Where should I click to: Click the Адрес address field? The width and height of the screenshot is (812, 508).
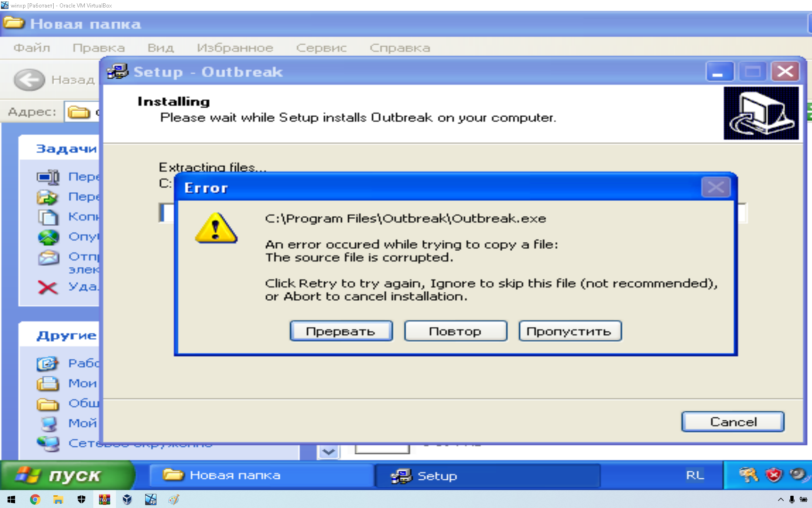[82, 112]
